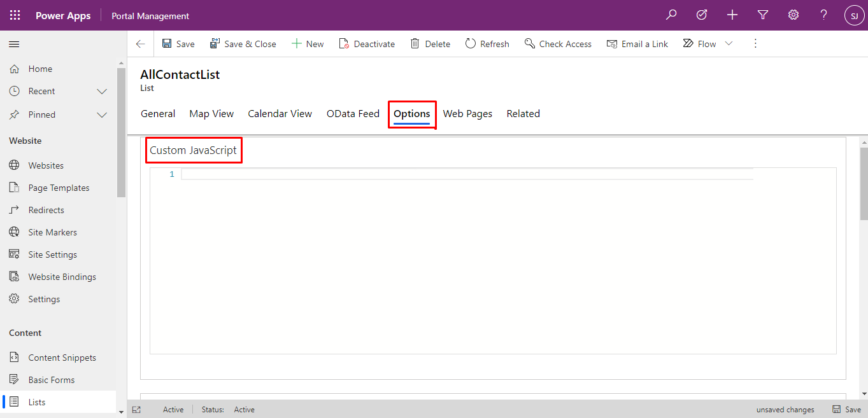The image size is (868, 418).
Task: Open the Flow command
Action: 701,43
